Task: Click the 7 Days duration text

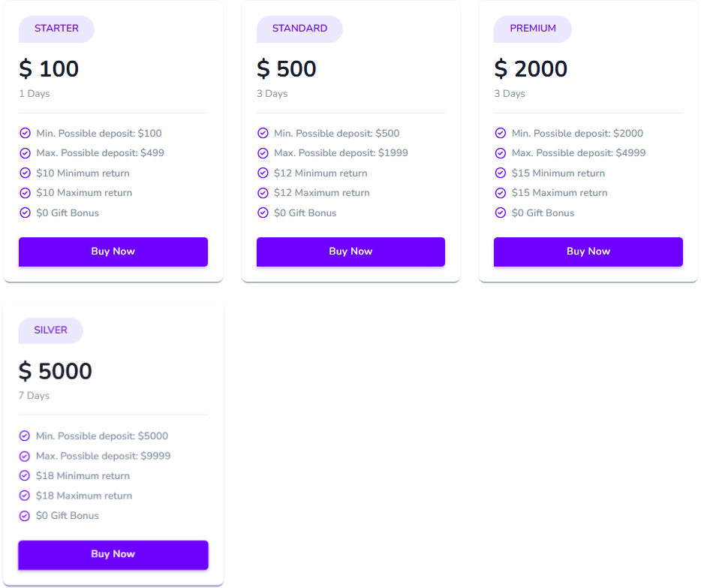Action: 34,396
